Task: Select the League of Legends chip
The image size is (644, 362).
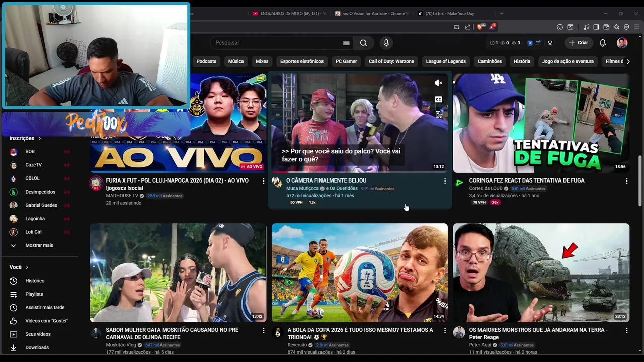Action: point(446,61)
